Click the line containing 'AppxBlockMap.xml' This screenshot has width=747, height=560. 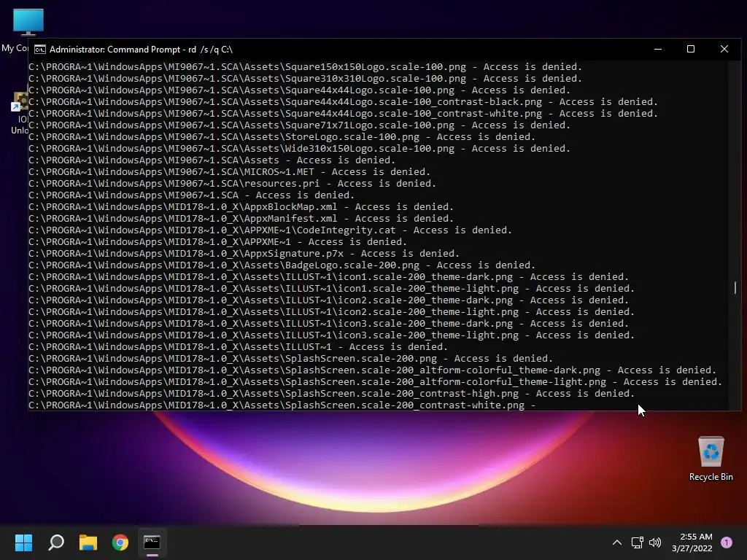point(241,206)
